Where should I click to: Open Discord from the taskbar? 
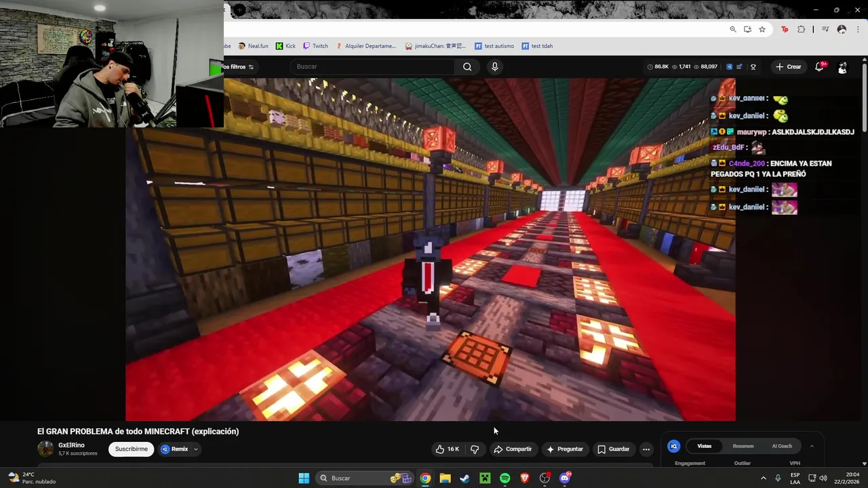565,478
